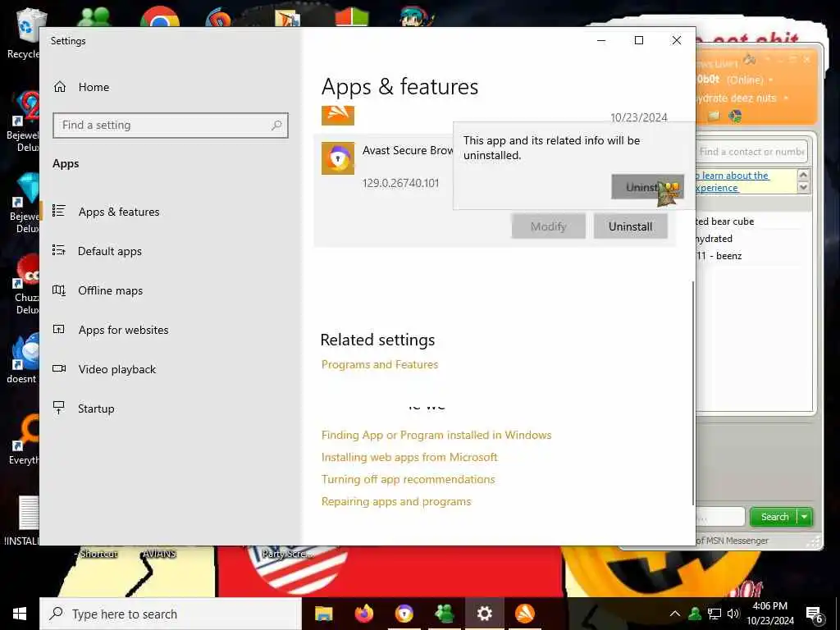Click the Party Scre... desktop item

click(288, 554)
